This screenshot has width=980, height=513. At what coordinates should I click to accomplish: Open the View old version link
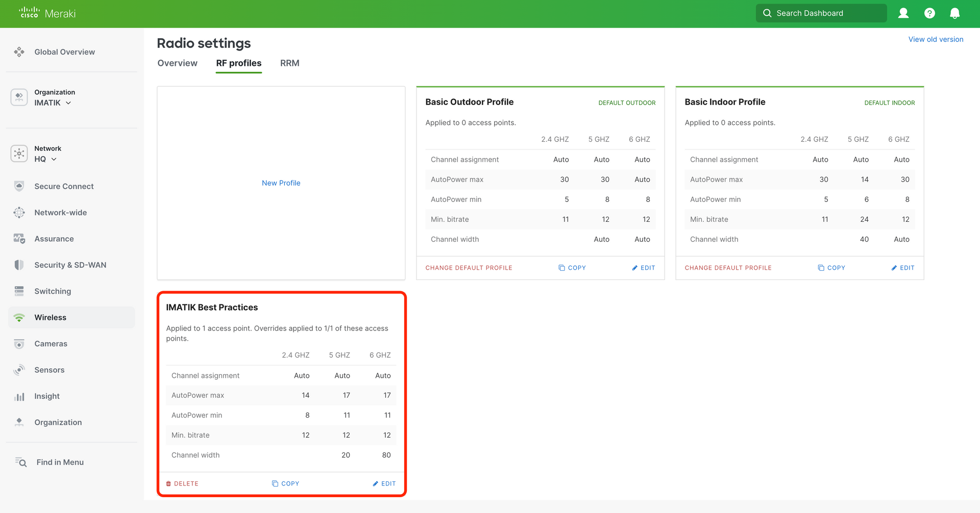click(x=936, y=39)
